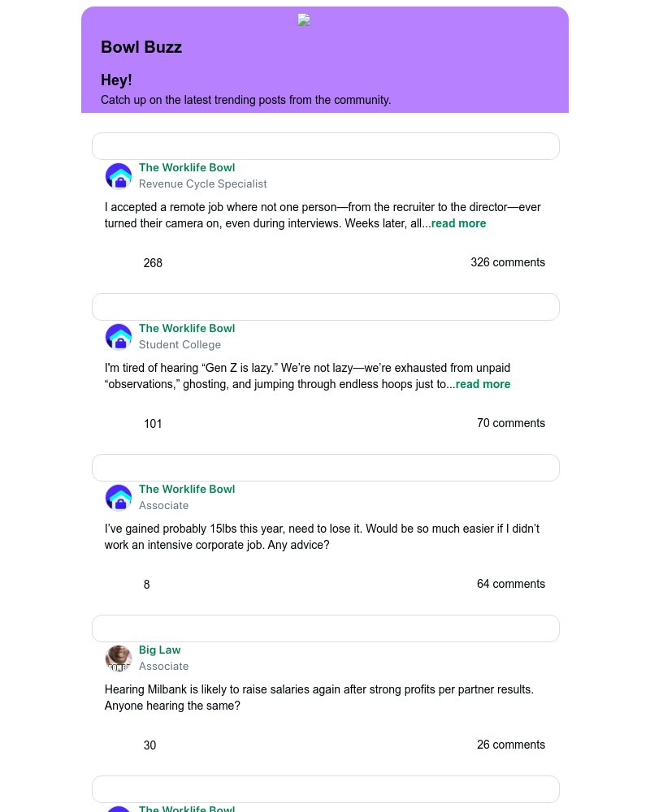Open The Worklife Bowl link above Revenue Cycle Specialist
The height and width of the screenshot is (812, 650).
click(187, 168)
